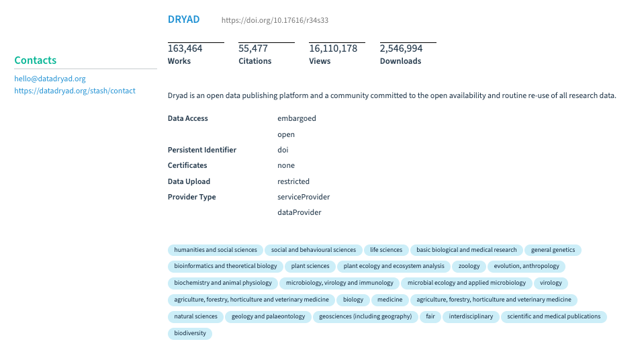Click the 'restricted' data upload value
Viewport: 644px width, 356px height.
click(293, 181)
